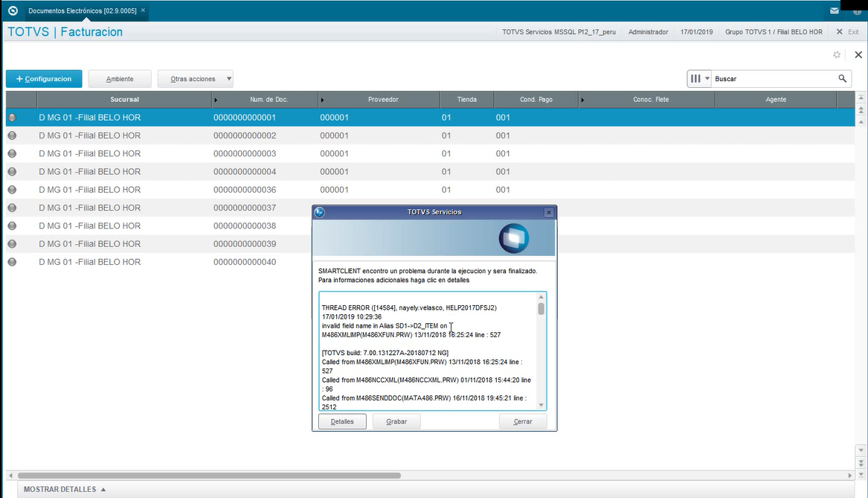
Task: Click the column layout icon near Buscar
Action: coord(695,79)
